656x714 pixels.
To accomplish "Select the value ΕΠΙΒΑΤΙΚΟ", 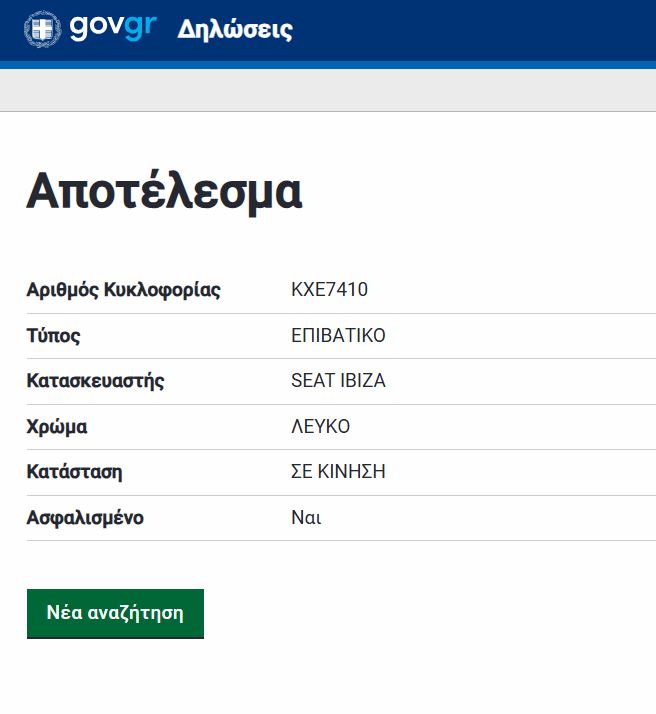I will pos(338,336).
